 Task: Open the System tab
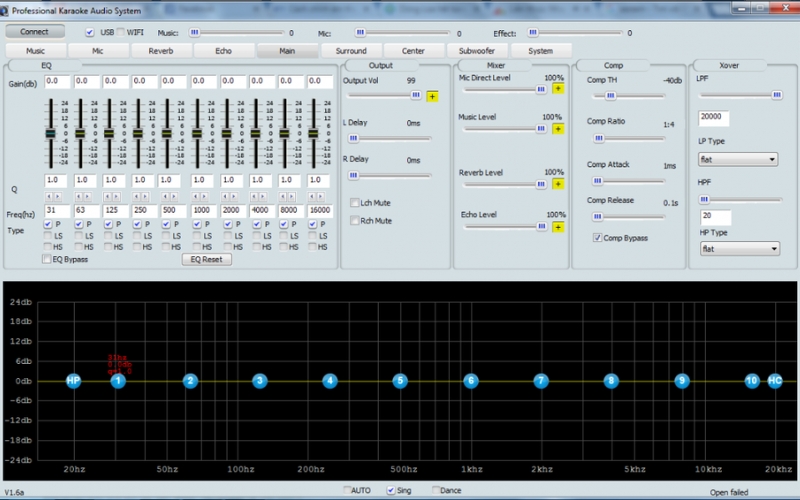point(541,51)
